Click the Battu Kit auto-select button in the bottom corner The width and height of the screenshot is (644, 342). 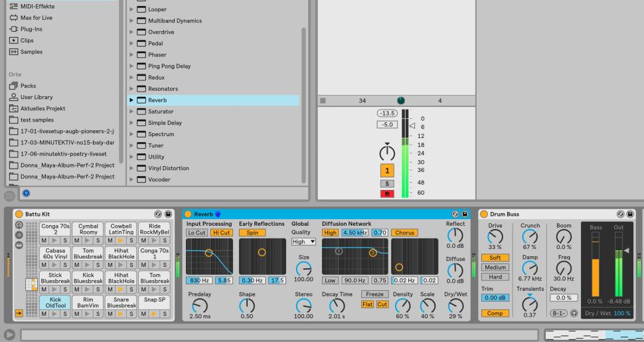point(19,313)
